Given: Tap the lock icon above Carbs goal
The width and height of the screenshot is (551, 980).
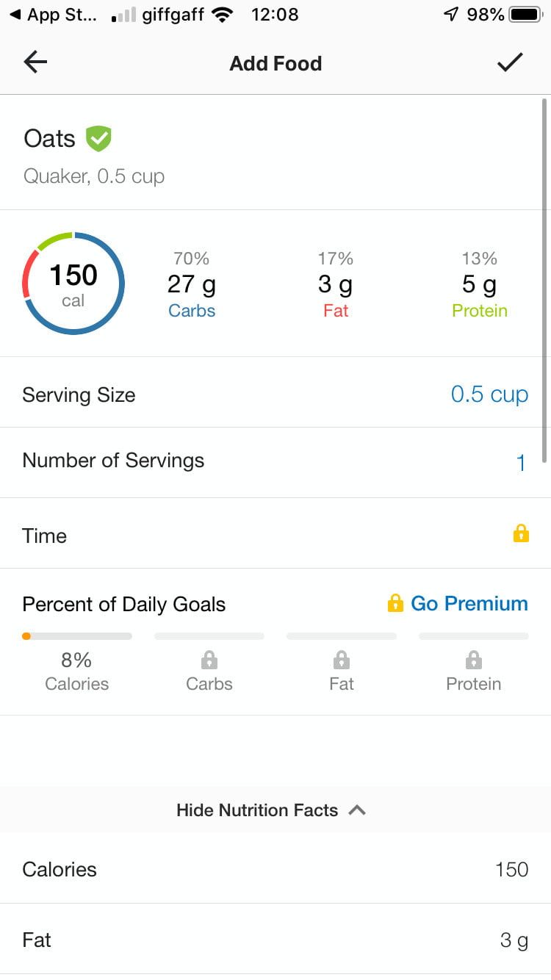Looking at the screenshot, I should pyautogui.click(x=209, y=659).
